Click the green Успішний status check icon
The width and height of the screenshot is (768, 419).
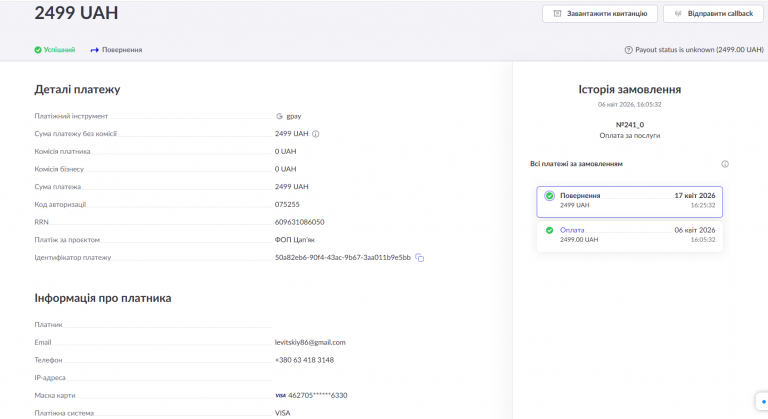[38, 49]
